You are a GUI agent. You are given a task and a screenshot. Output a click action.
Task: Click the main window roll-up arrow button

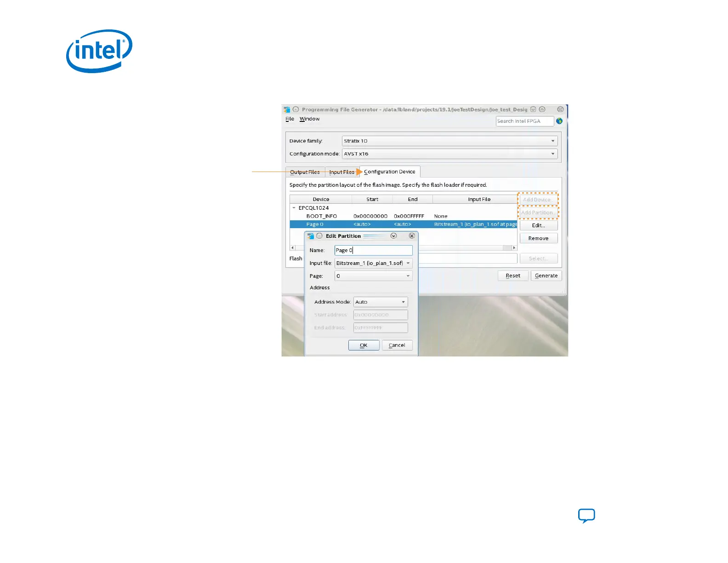click(542, 109)
